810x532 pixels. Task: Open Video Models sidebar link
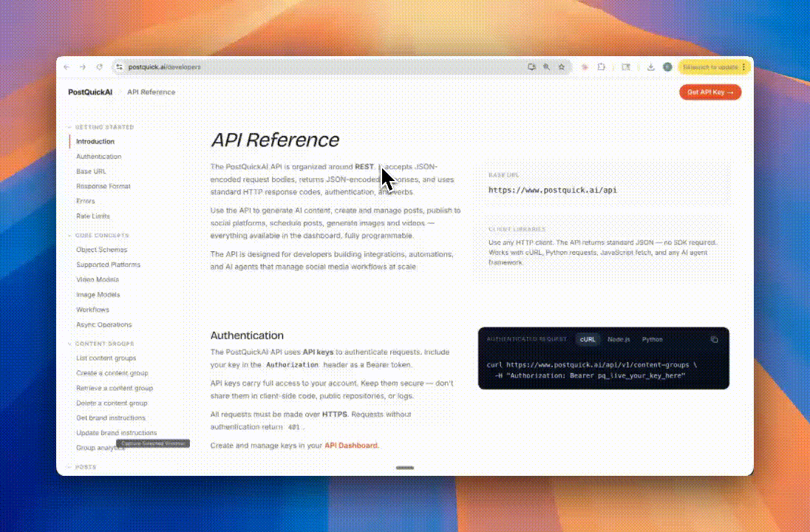98,280
